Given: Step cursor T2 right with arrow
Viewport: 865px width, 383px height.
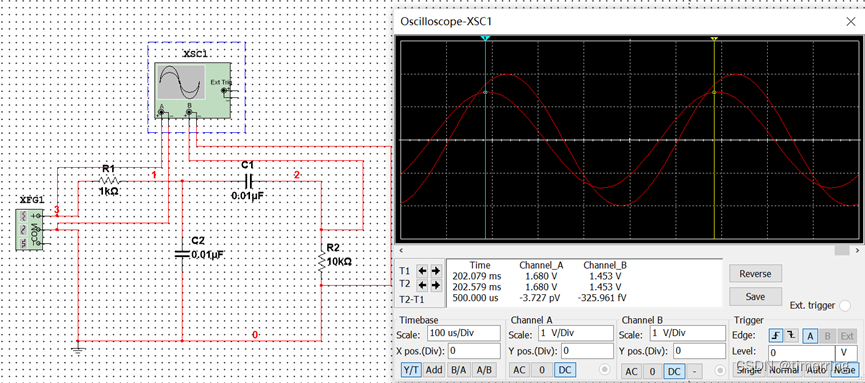Looking at the screenshot, I should coord(435,285).
